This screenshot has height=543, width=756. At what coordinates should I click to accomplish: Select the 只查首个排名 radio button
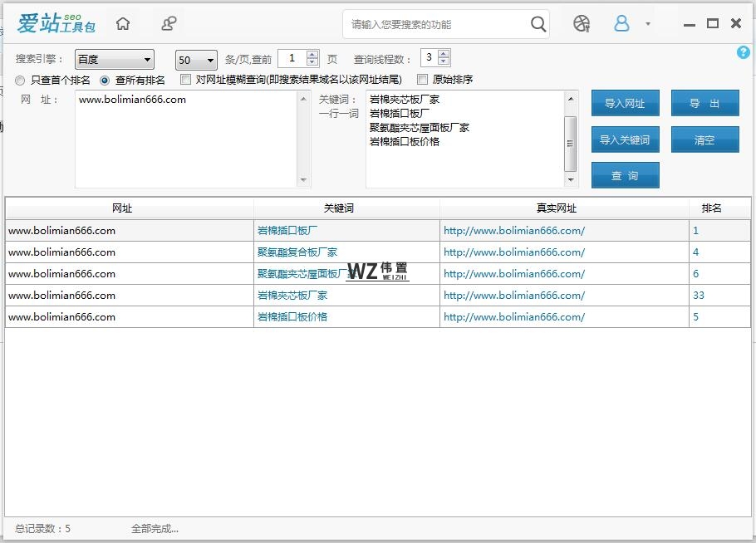19,81
